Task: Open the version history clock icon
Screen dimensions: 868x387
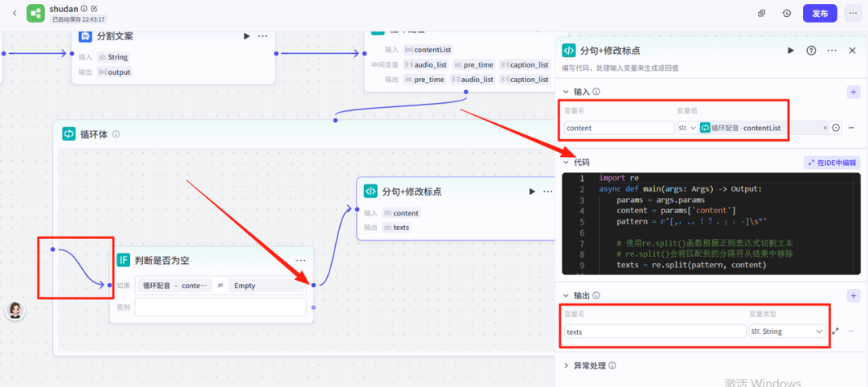Action: [787, 14]
